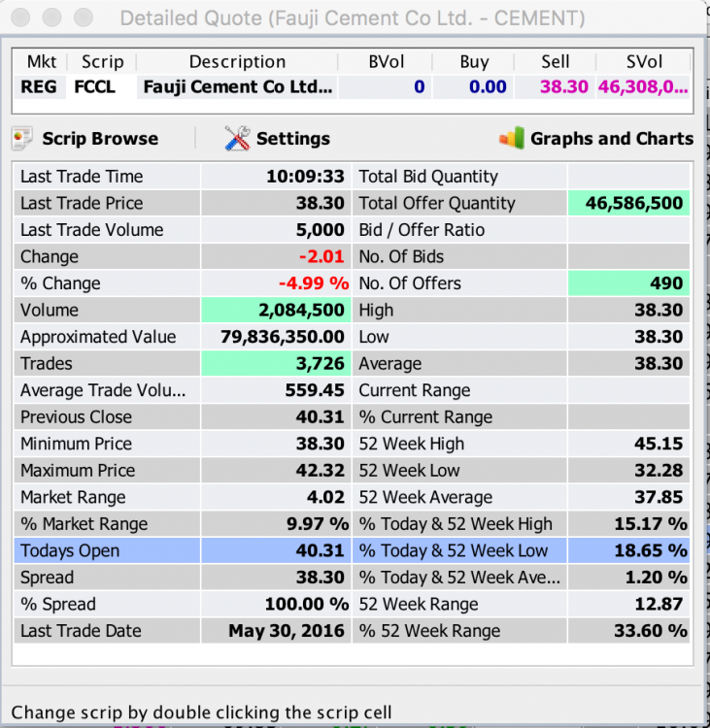Screen dimensions: 710x728
Task: Click the Settings wrench and screwdriver icon
Action: point(237,139)
